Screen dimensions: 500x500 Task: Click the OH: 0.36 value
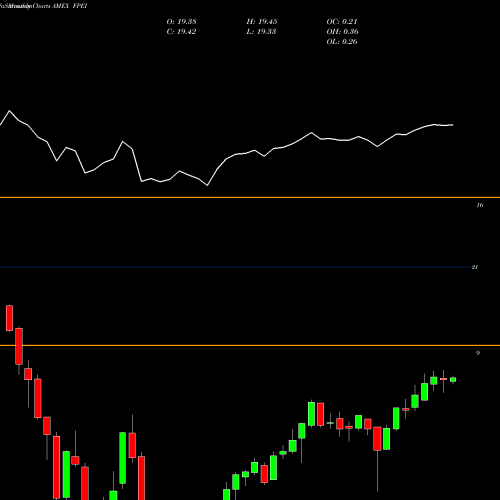click(342, 32)
